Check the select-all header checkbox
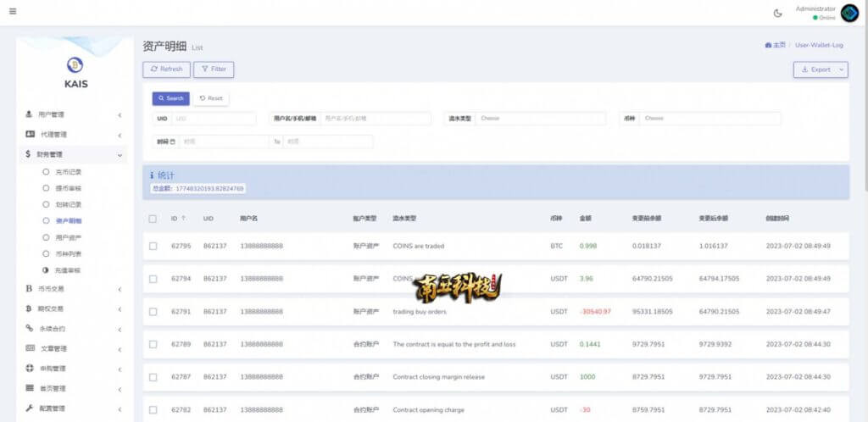Viewport: 868px width, 422px height. pos(153,219)
